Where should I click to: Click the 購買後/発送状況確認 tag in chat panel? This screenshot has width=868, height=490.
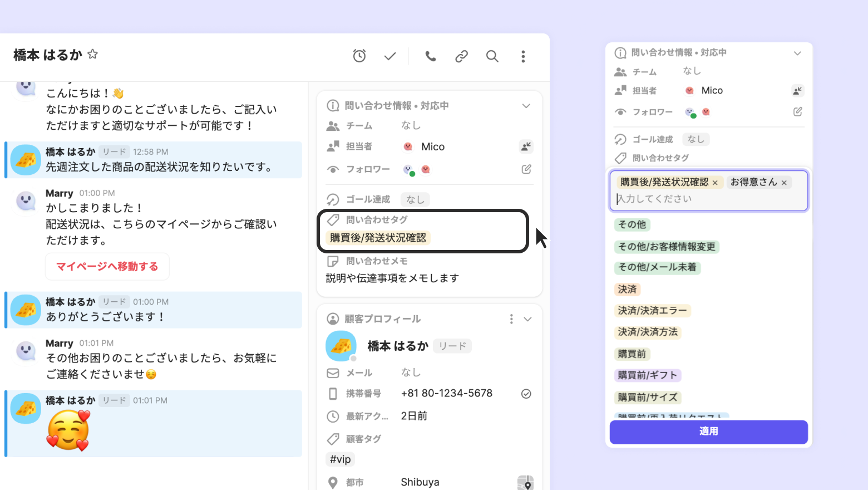[x=378, y=238]
